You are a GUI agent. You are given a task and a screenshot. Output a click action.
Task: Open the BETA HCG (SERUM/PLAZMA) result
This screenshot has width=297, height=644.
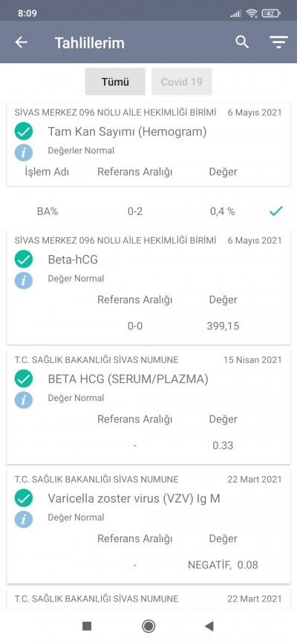pyautogui.click(x=148, y=407)
